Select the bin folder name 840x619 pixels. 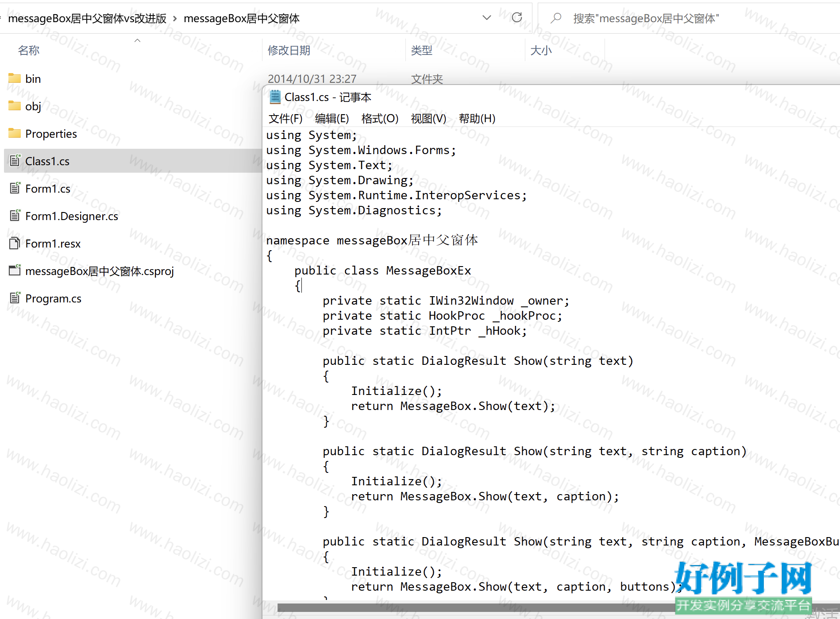point(33,79)
